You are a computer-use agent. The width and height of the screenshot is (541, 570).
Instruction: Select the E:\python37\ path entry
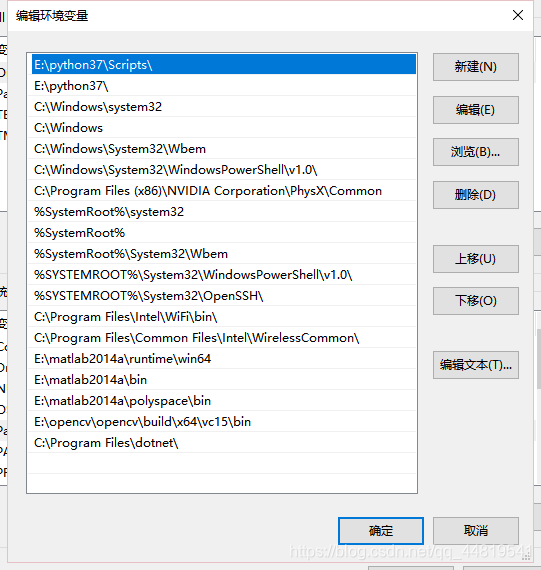coord(222,86)
